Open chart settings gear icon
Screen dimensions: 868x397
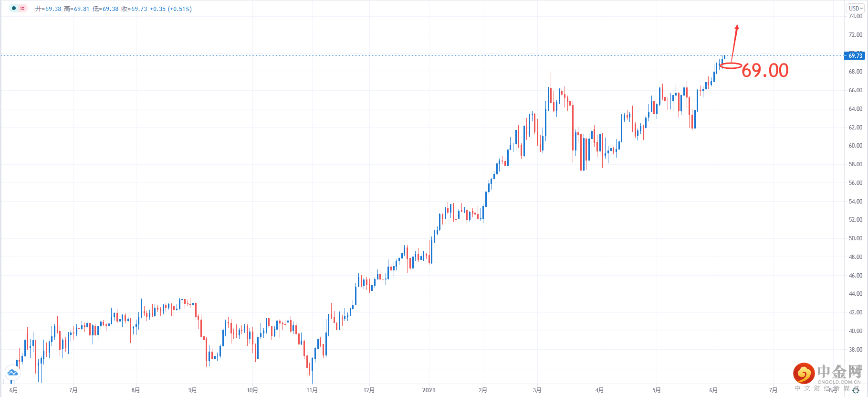pyautogui.click(x=856, y=390)
